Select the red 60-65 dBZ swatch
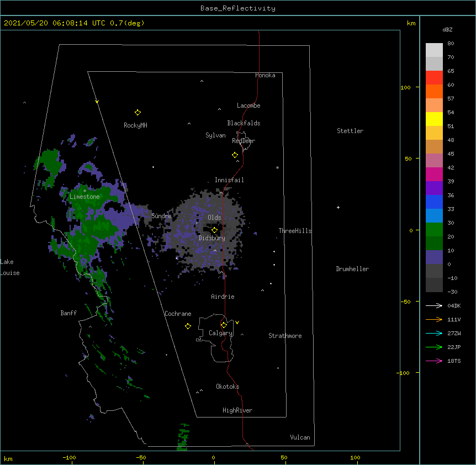Viewport: 476px width, 465px height. coord(434,77)
